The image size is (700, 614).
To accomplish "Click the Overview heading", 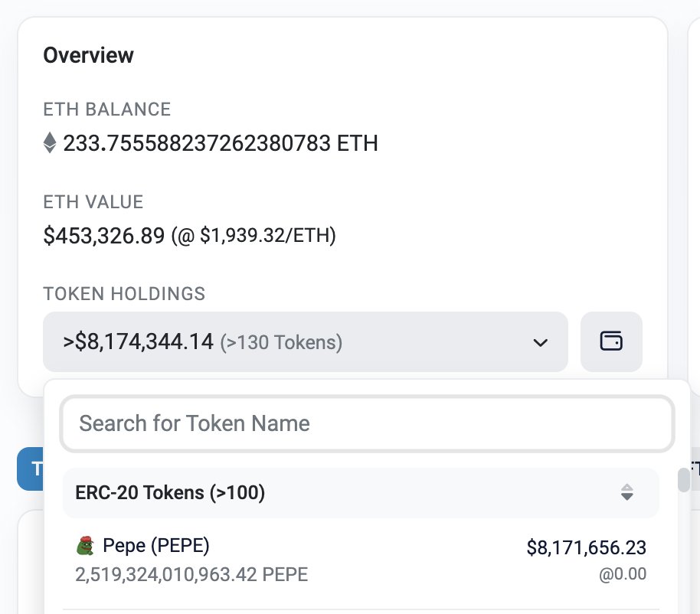I will 88,55.
